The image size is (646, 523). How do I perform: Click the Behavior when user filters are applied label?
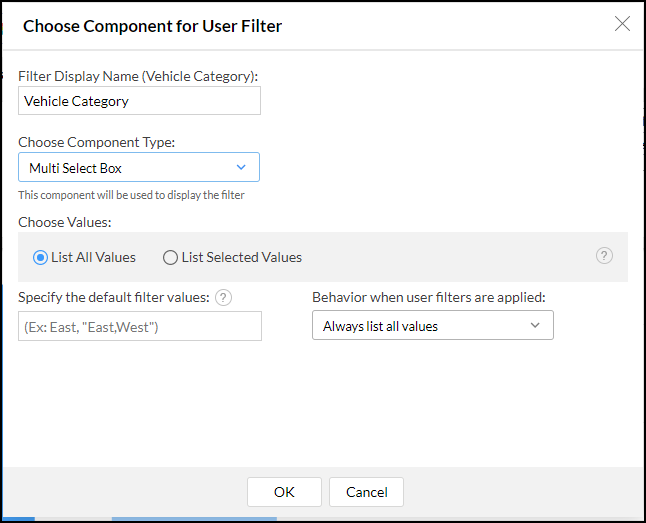(x=428, y=298)
